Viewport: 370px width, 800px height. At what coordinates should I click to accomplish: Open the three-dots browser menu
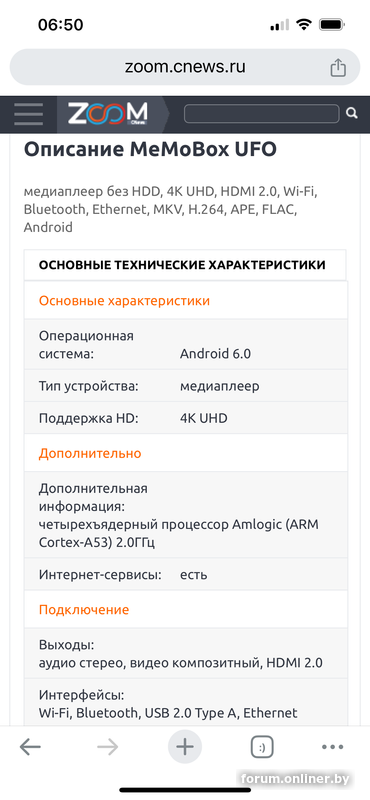click(333, 747)
